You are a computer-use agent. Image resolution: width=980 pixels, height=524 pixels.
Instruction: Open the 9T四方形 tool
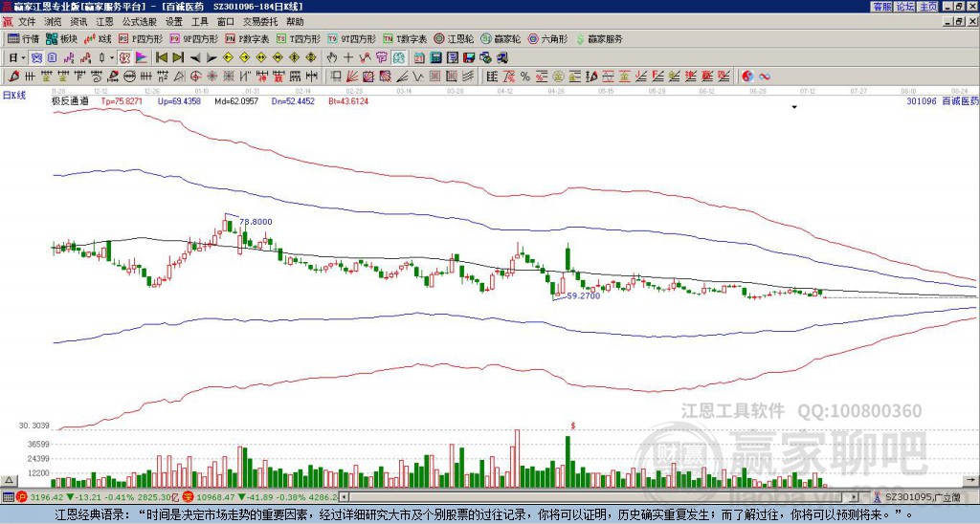pyautogui.click(x=351, y=38)
